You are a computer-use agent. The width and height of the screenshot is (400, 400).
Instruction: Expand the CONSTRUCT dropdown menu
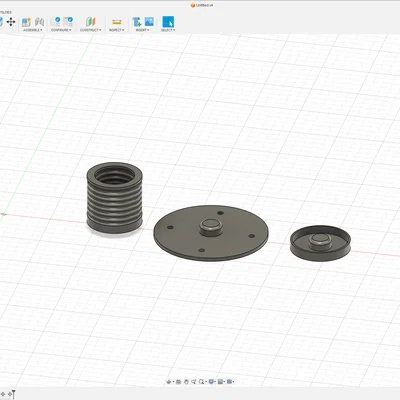pos(90,30)
